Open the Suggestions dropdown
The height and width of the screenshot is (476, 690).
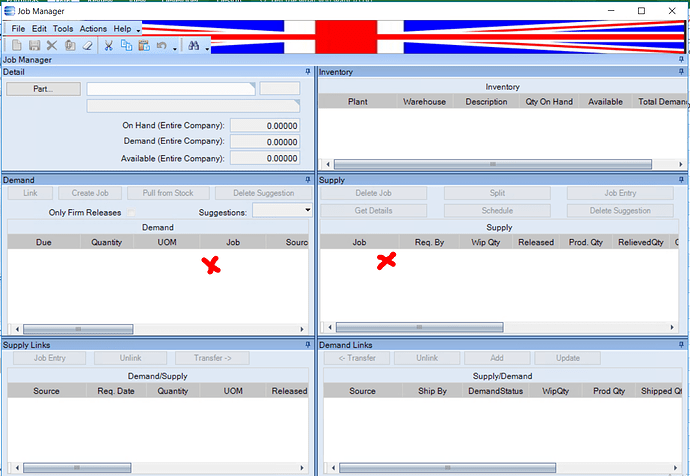[308, 210]
